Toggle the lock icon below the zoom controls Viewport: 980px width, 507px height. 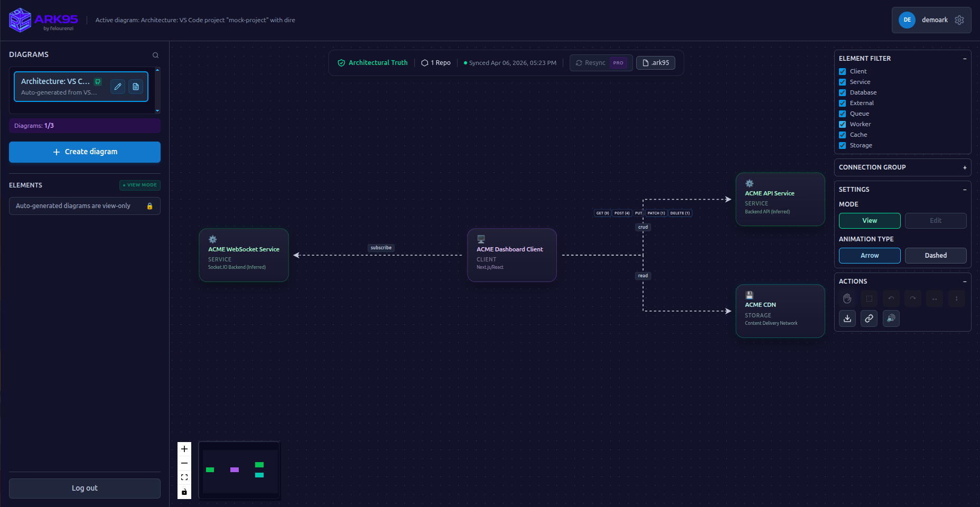pos(184,492)
